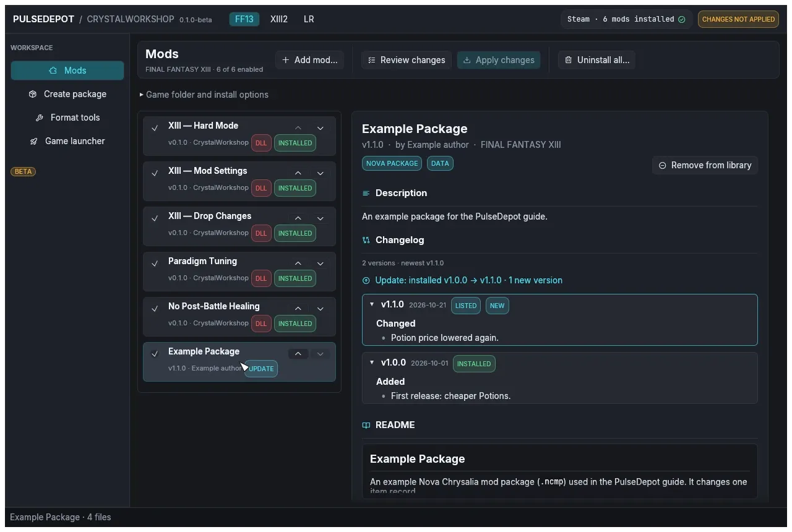Click Remove from library button

tap(705, 165)
